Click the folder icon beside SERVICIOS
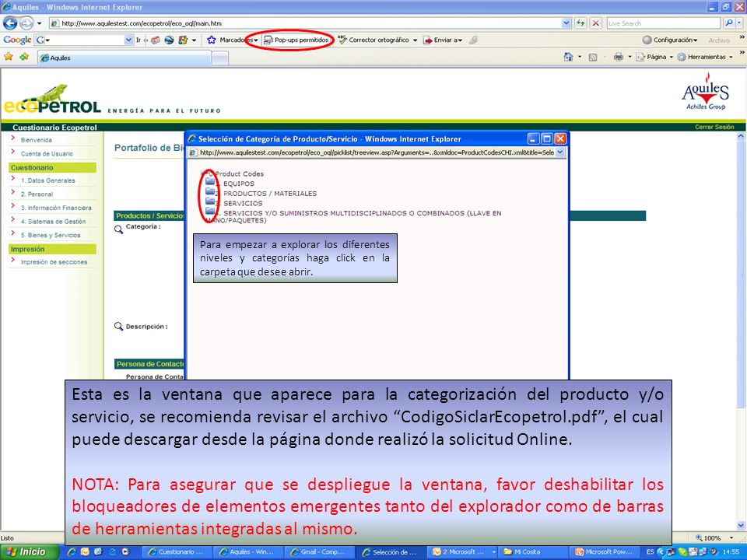This screenshot has height=560, width=747. point(209,201)
